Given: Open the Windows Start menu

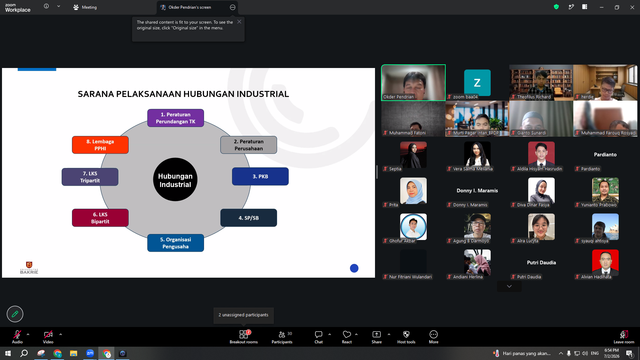Looking at the screenshot, I should pos(8,353).
